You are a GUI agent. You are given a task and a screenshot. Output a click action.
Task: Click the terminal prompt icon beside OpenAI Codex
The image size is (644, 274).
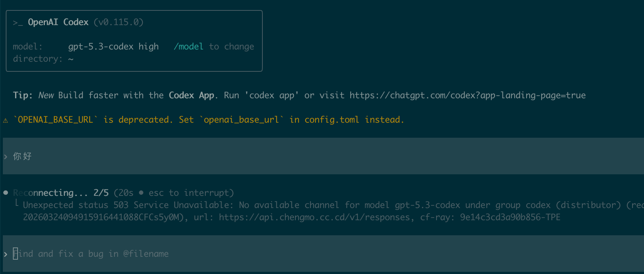pos(18,23)
